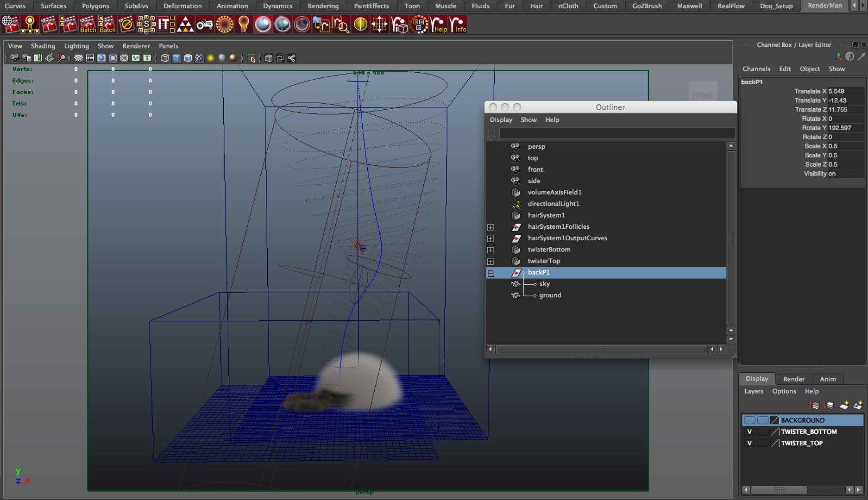Toggle visibility of BACKGROUND layer
The image size is (868, 500).
(749, 420)
